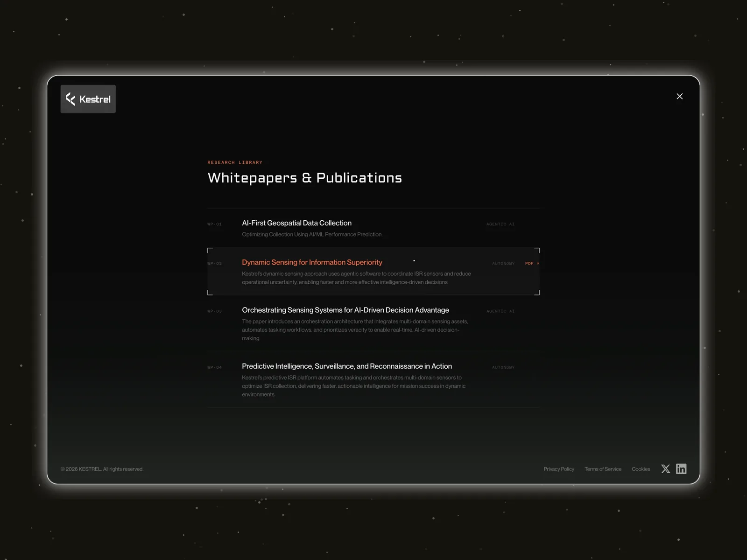Open Predictive Intelligence, Surveillance, and Reconnaissance in Action
This screenshot has height=560, width=747.
tap(347, 366)
